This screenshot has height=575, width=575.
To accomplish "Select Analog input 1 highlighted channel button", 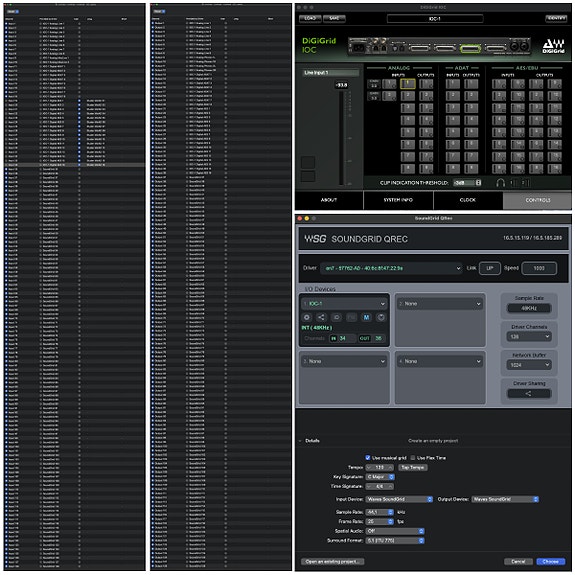I will tap(408, 84).
